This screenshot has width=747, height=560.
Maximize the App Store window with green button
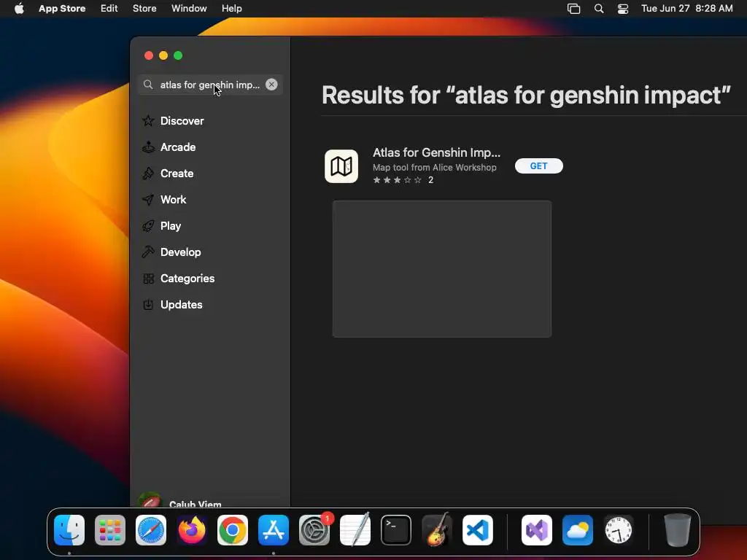tap(178, 55)
